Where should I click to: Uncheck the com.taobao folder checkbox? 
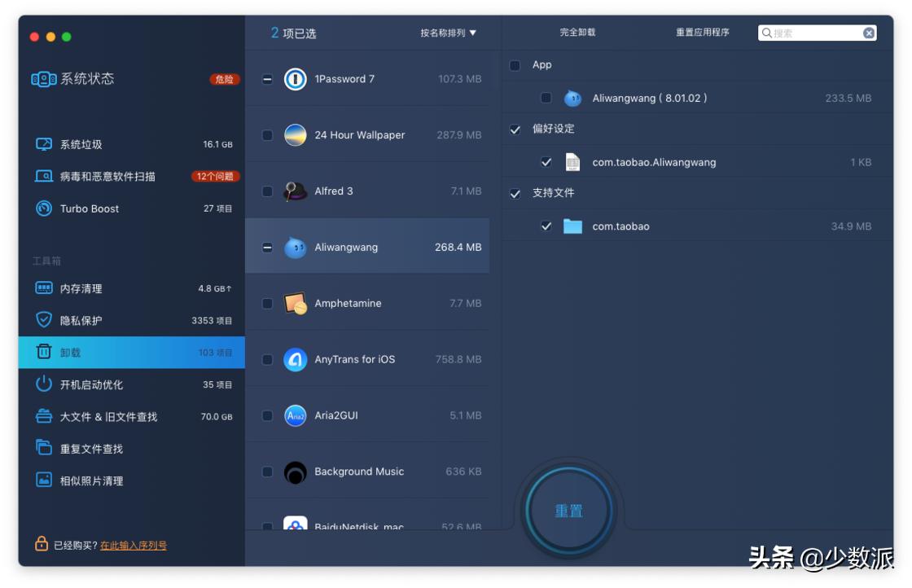[x=546, y=226]
